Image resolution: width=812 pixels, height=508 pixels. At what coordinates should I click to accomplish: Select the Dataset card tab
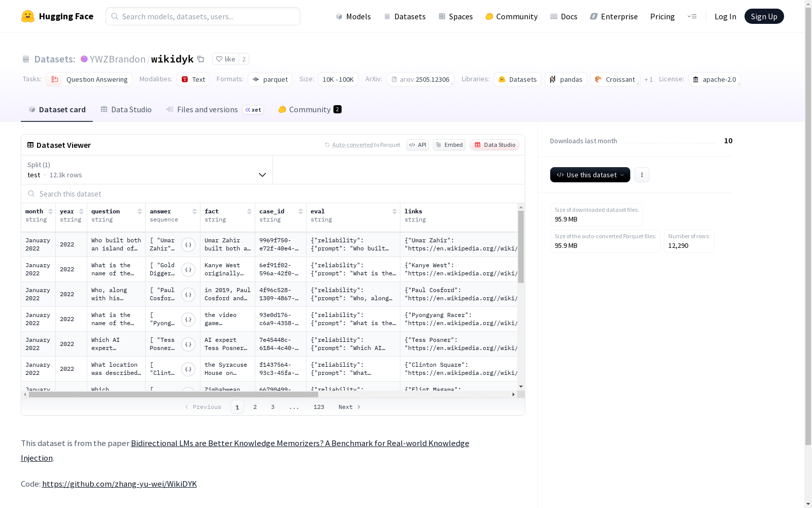coord(57,110)
